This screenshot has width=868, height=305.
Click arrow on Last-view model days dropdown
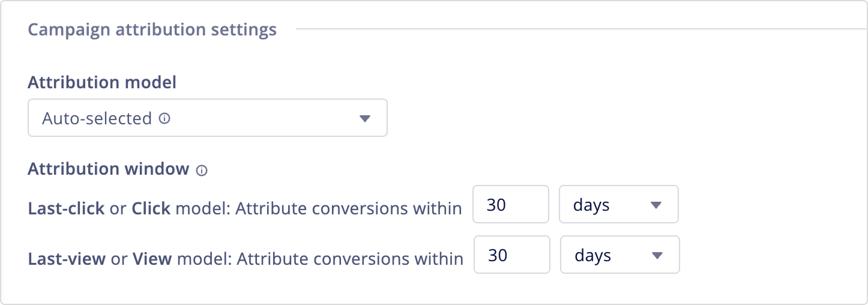657,256
